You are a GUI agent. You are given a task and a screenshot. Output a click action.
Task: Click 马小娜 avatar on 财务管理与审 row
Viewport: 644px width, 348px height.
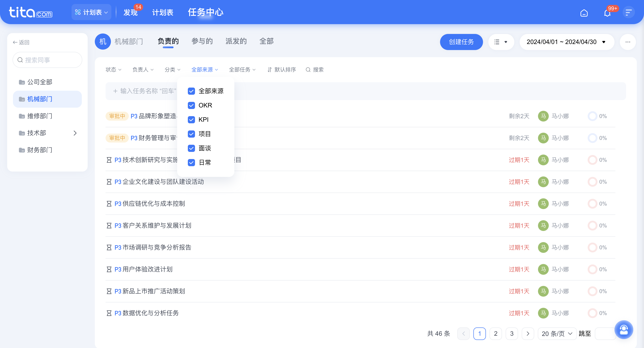[x=543, y=138]
